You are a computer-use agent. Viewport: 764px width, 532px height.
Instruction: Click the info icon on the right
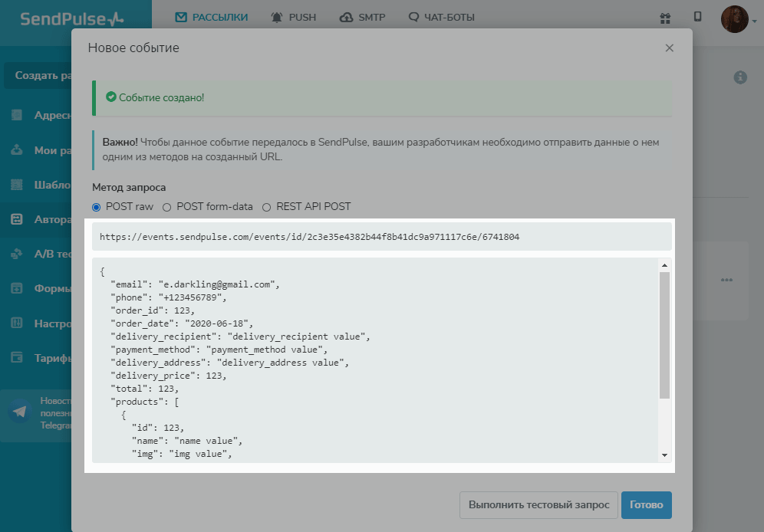[740, 77]
